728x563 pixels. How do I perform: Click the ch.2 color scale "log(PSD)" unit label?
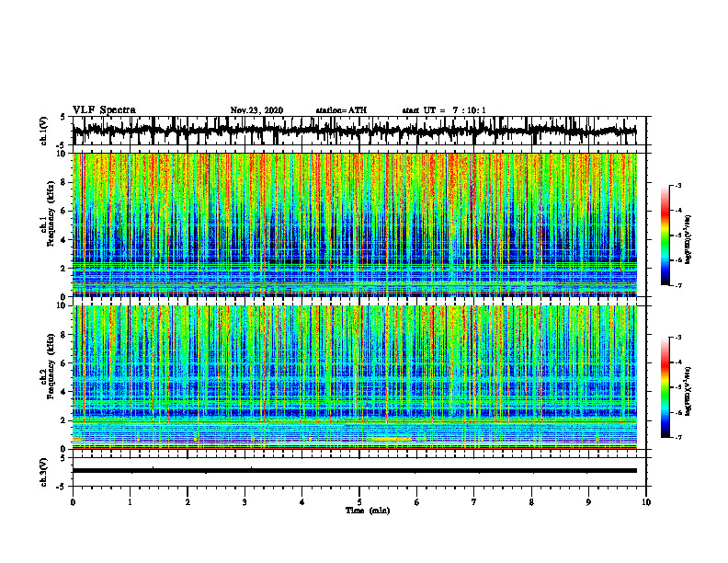point(688,390)
